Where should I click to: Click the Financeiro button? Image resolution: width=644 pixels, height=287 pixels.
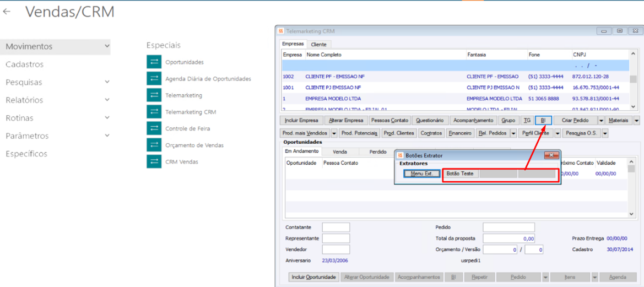tap(460, 133)
